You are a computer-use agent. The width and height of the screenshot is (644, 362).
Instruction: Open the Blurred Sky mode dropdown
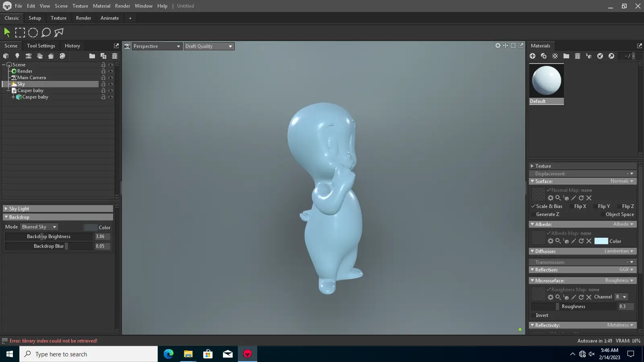[39, 227]
